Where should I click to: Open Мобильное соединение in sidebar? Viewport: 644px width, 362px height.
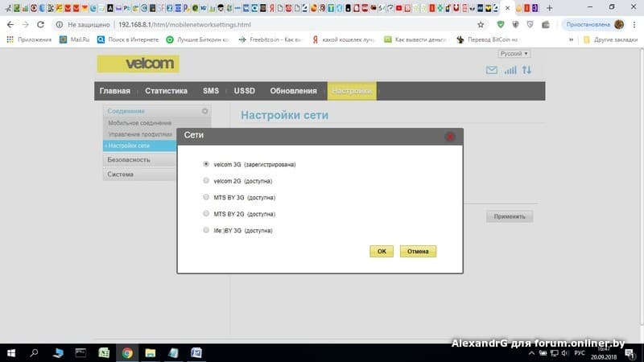[139, 123]
